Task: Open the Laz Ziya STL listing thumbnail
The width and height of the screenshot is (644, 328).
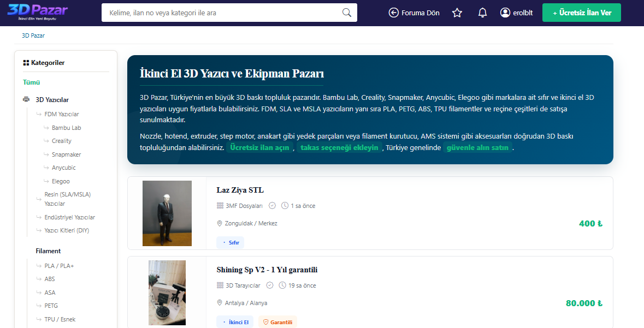Action: coord(167,213)
